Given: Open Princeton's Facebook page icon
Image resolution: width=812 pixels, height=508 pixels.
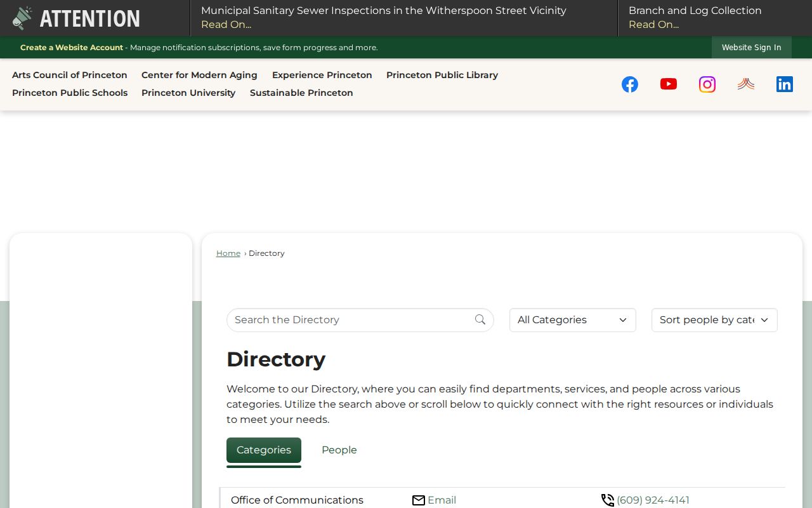Looking at the screenshot, I should tap(630, 84).
